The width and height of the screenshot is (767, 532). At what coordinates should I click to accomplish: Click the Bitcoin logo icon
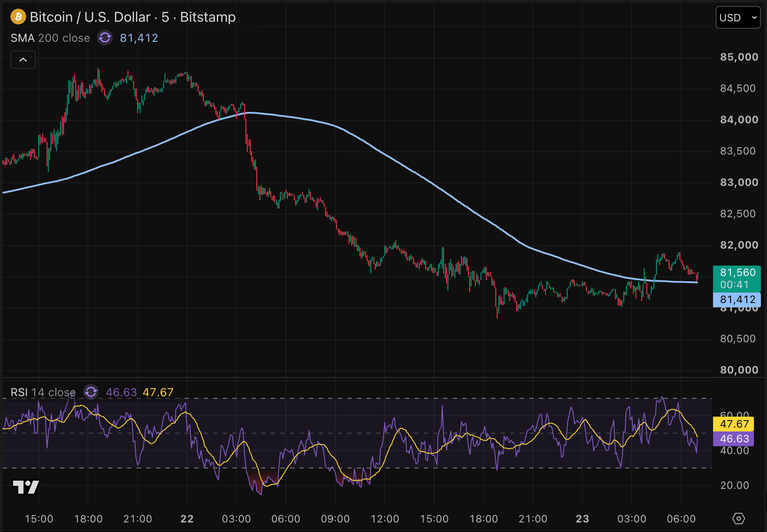click(18, 17)
